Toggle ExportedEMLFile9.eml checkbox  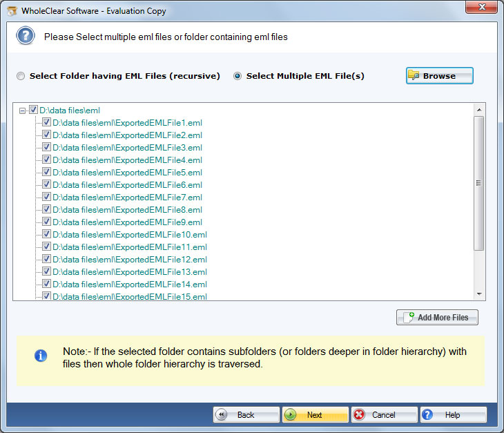[x=47, y=222]
